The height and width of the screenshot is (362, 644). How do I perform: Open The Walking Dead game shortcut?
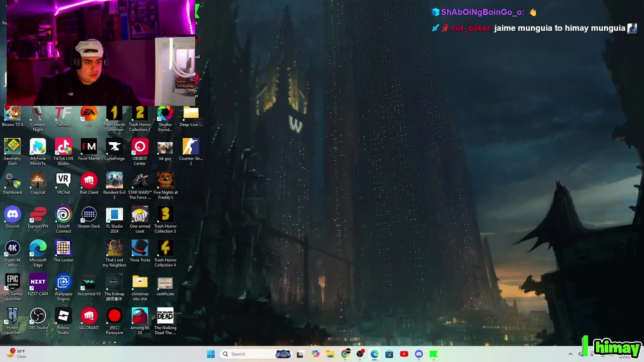click(x=165, y=321)
